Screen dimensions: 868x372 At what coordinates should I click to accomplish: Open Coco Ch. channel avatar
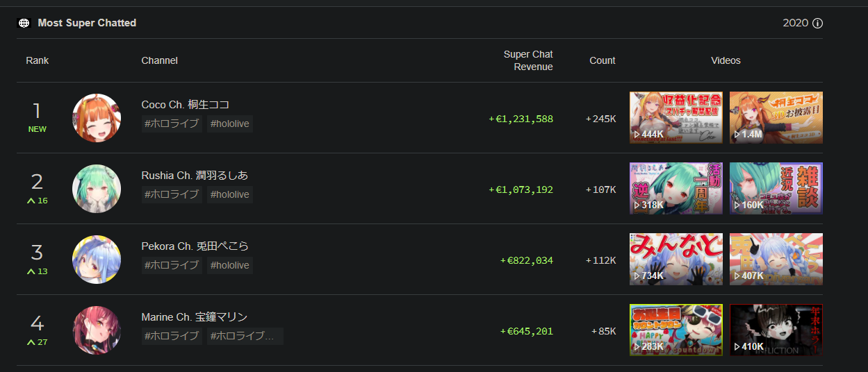coord(97,118)
